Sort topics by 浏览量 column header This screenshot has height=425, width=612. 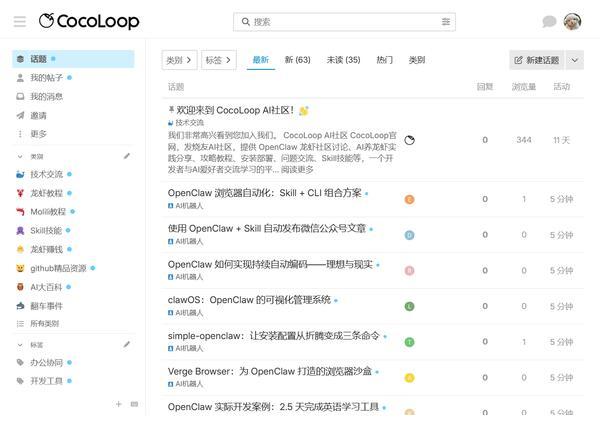coord(524,87)
